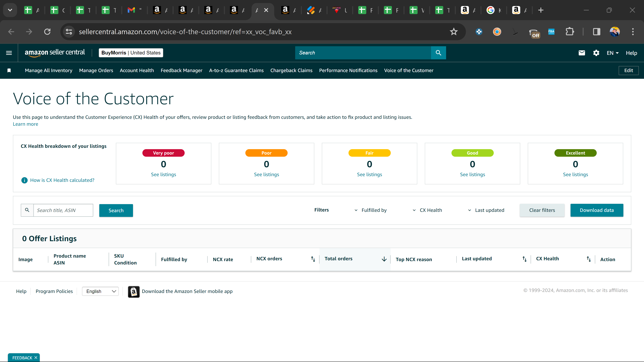Switch to the Google browser tab
The width and height of the screenshot is (644, 362).
(x=494, y=10)
